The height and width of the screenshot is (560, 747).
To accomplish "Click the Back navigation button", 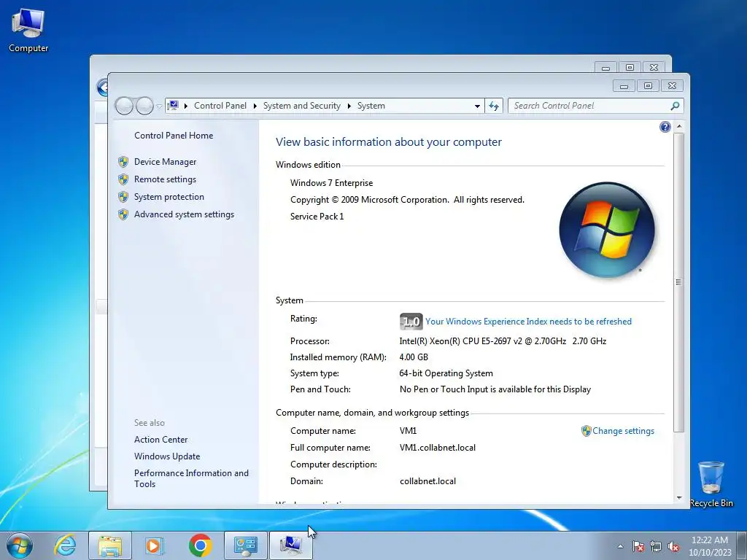I will pyautogui.click(x=124, y=106).
